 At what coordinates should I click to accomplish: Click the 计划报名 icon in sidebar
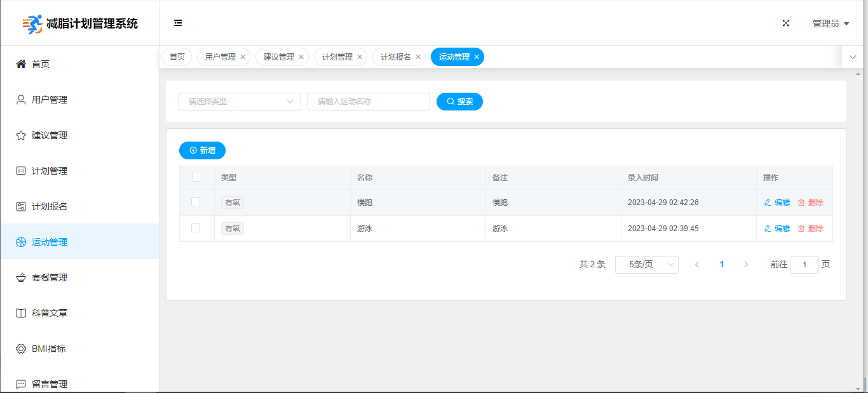(21, 206)
